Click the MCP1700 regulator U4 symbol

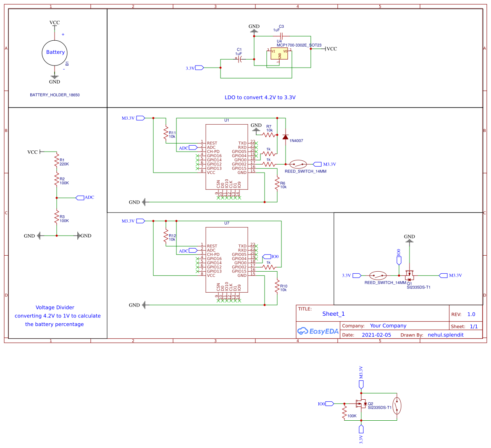pyautogui.click(x=278, y=54)
